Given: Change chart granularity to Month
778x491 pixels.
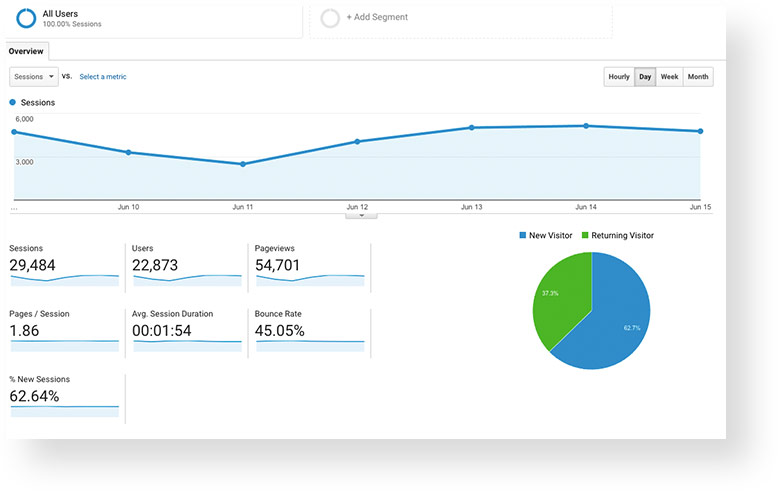Looking at the screenshot, I should pos(698,77).
